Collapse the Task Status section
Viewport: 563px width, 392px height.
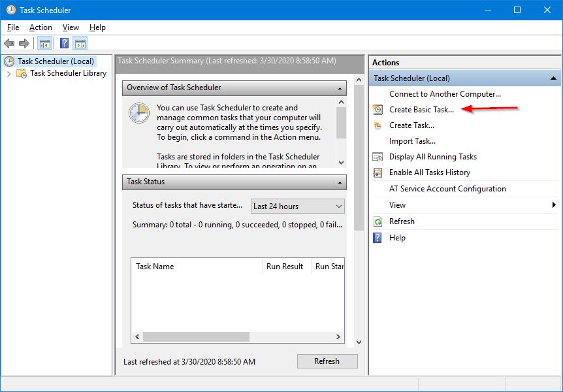click(340, 182)
